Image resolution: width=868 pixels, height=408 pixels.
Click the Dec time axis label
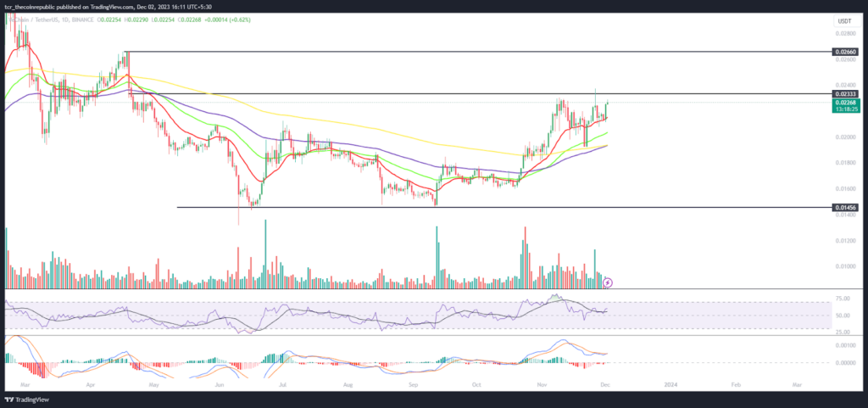(x=607, y=383)
